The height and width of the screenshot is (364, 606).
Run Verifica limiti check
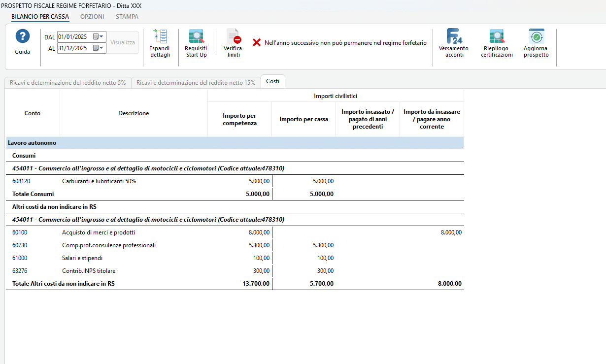(x=234, y=37)
